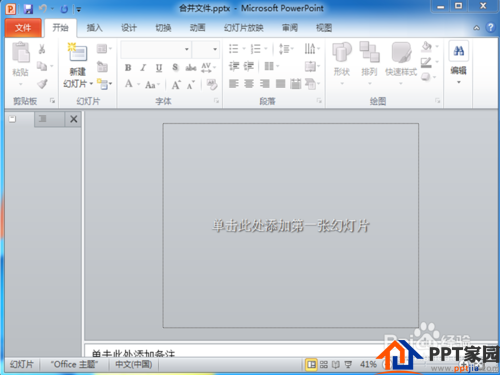The width and height of the screenshot is (500, 375).
Task: Close the slides thumbnail pane
Action: click(74, 119)
